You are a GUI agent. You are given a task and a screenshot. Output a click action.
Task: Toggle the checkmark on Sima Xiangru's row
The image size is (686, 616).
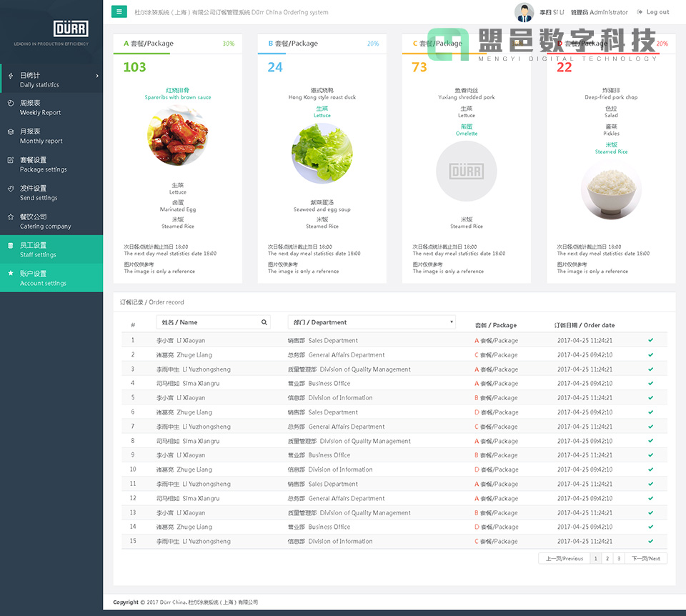pyautogui.click(x=649, y=383)
